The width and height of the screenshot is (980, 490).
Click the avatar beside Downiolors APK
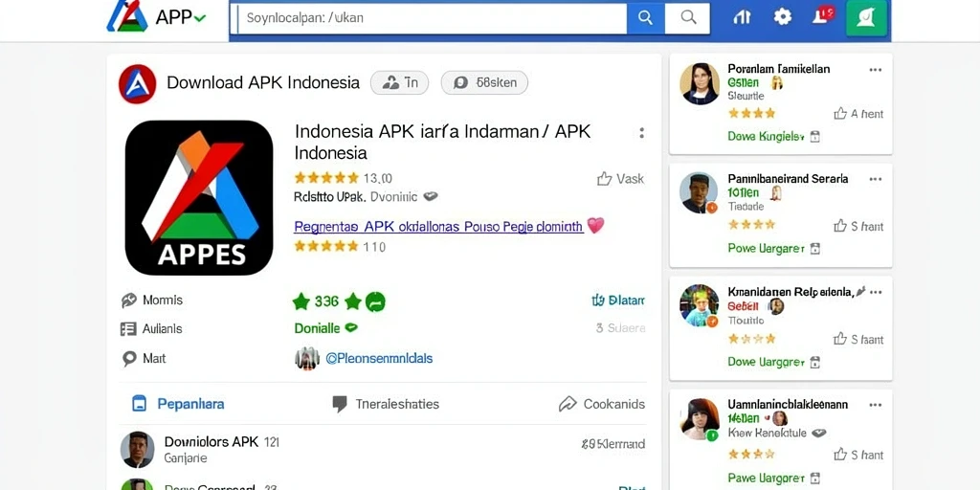pos(137,449)
